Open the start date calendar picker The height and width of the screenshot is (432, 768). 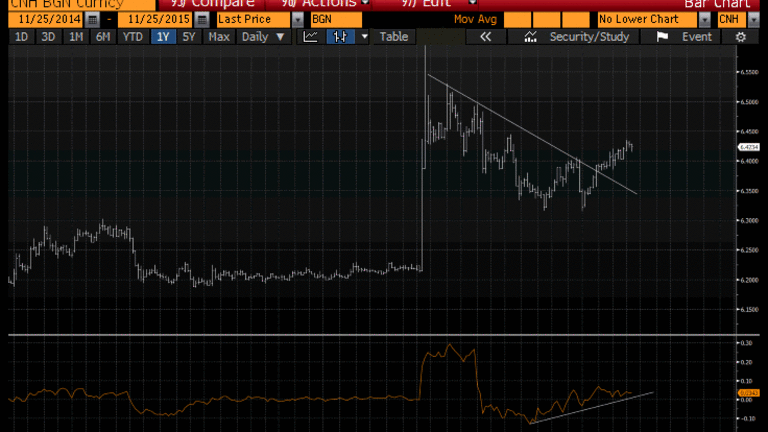[x=93, y=19]
